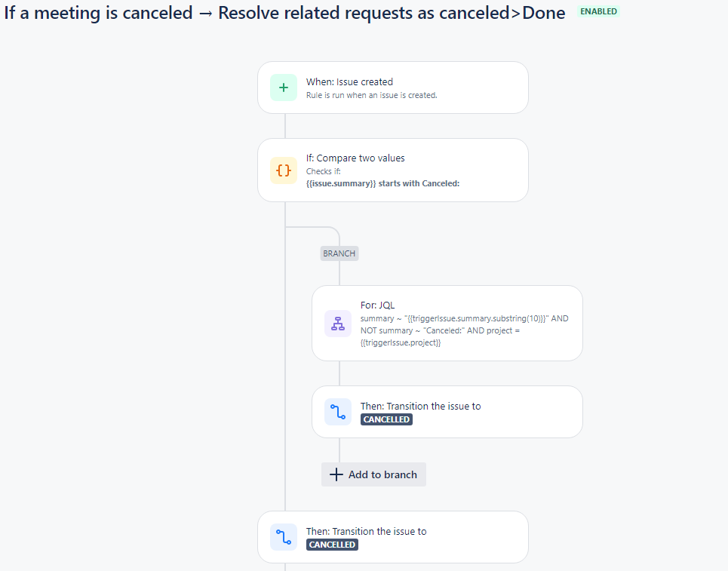Click the plus icon in Add to branch
This screenshot has width=728, height=571.
tap(336, 474)
